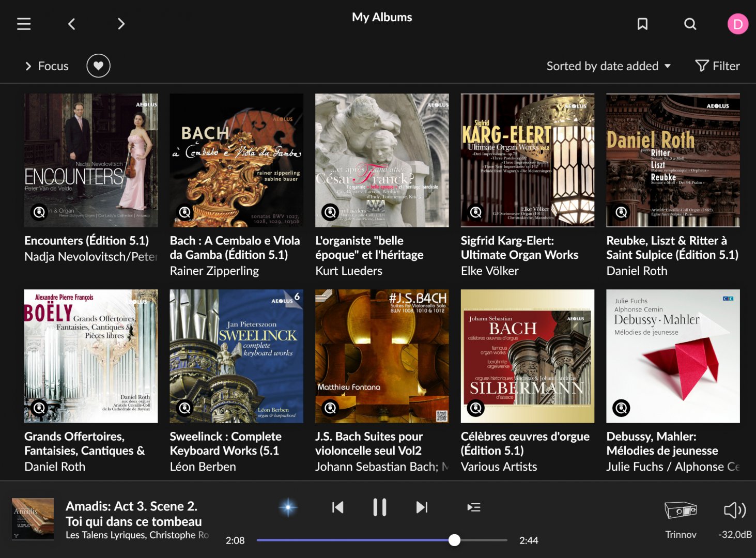Open Amadis now playing artwork

click(x=33, y=519)
